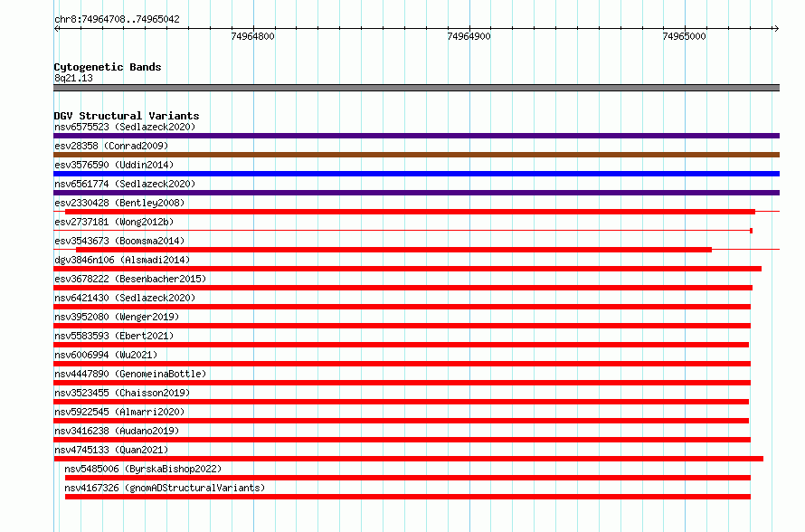Select esv3678222 (Besenbacher2015) label
The image size is (805, 532).
tap(130, 279)
